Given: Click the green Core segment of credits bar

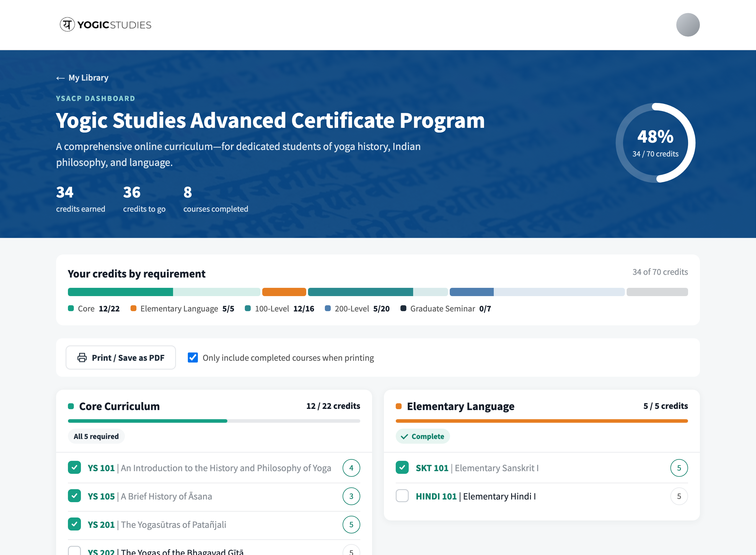Looking at the screenshot, I should [120, 292].
